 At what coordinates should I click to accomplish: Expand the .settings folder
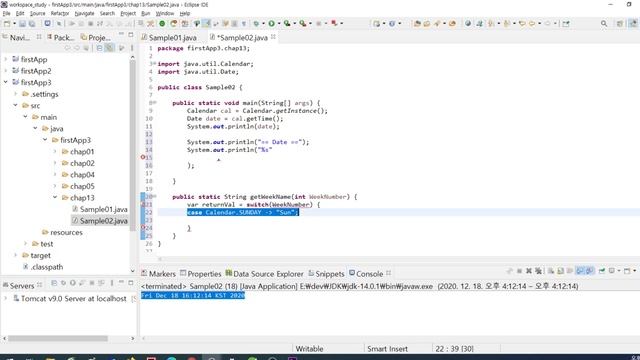coord(16,94)
